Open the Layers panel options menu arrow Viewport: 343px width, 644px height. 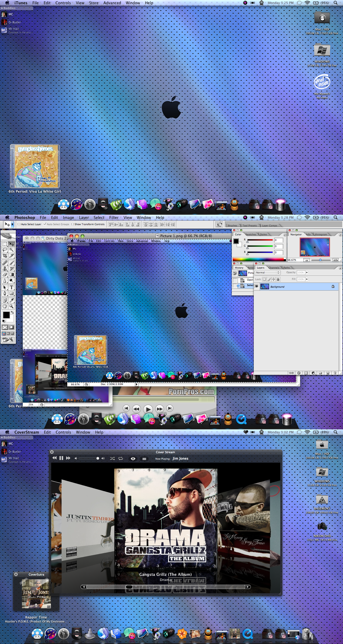(340, 268)
